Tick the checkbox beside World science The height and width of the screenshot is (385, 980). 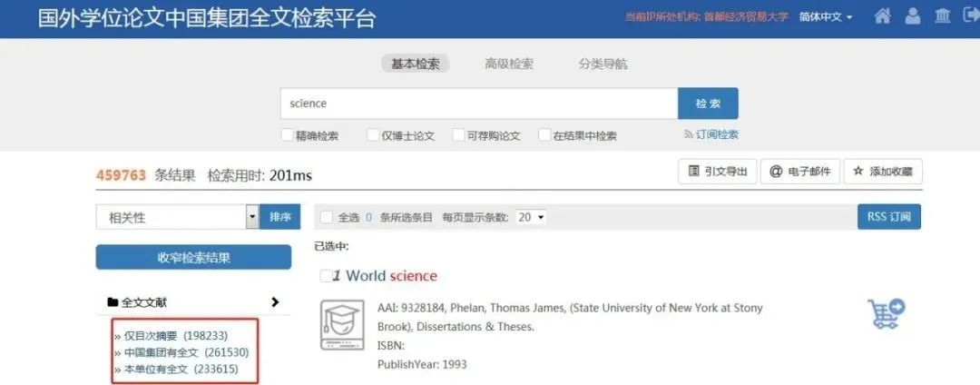[x=326, y=276]
